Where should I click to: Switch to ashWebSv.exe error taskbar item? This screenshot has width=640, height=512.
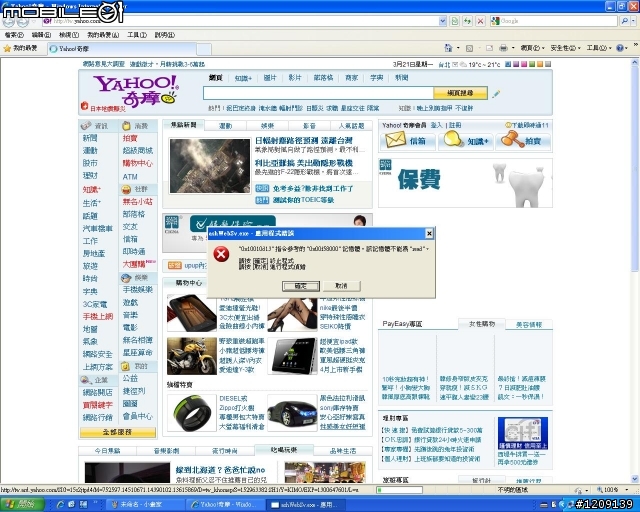pos(306,505)
